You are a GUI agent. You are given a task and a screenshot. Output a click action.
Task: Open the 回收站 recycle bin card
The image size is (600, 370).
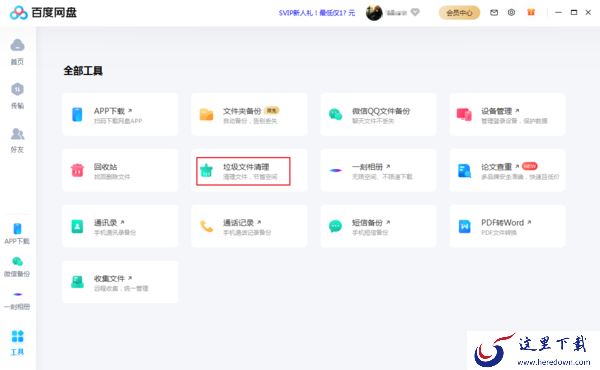point(120,170)
